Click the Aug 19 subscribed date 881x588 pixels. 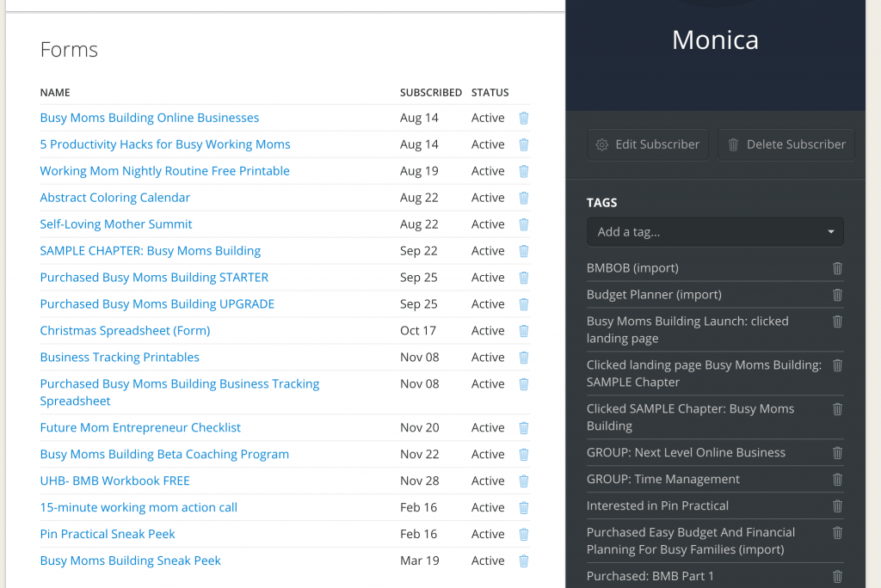click(x=419, y=171)
